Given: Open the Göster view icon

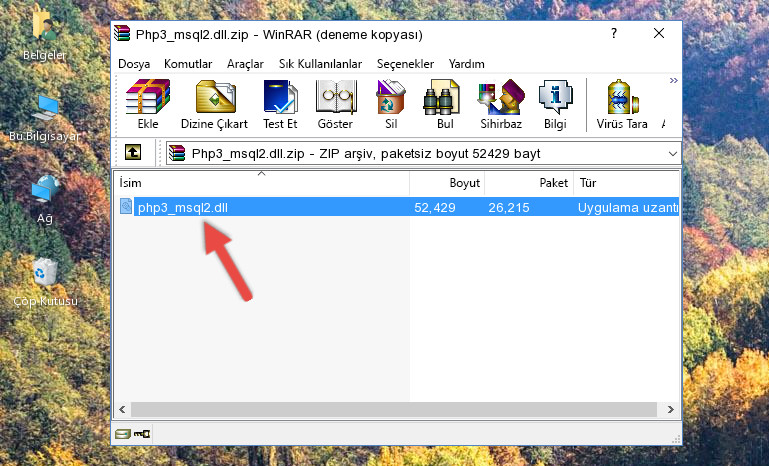Looking at the screenshot, I should pyautogui.click(x=335, y=104).
